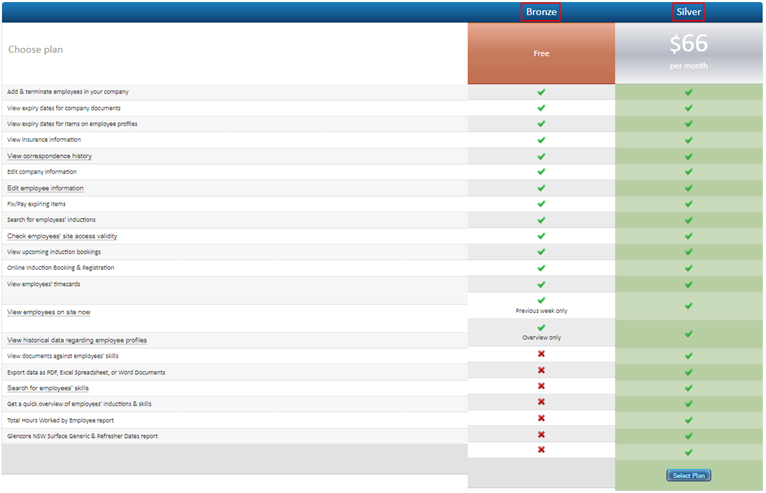
Task: Open View correspondence history link
Action: click(x=49, y=156)
